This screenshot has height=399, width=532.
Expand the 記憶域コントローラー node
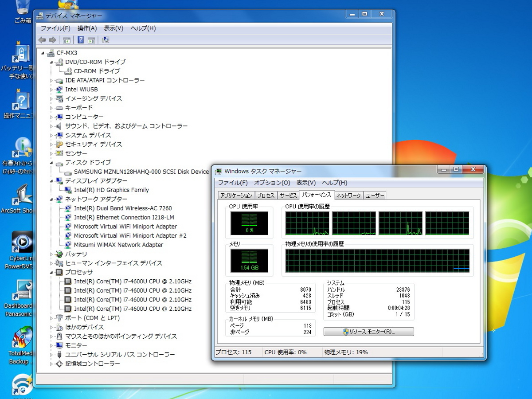(51, 364)
